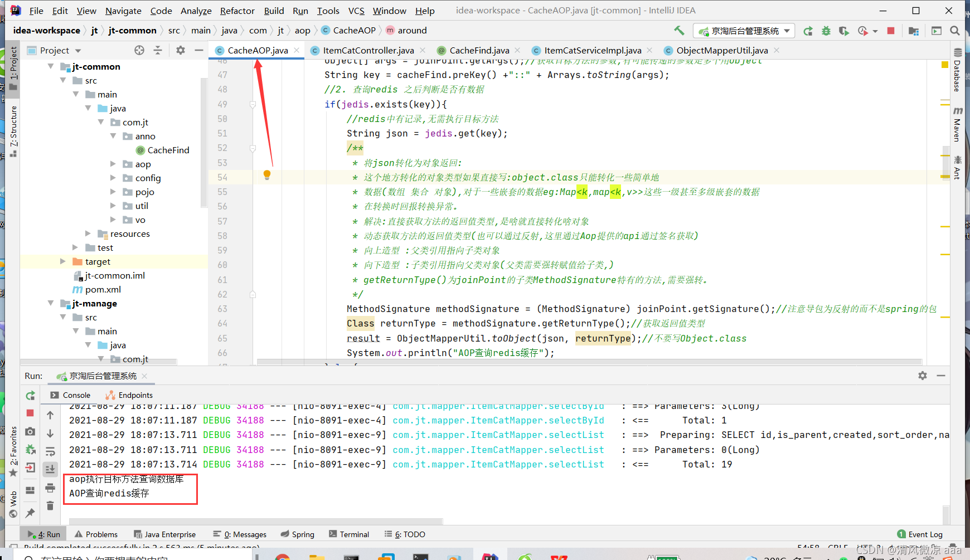Switch to ItemCatServiceImpl.java tab
970x560 pixels.
[x=593, y=50]
